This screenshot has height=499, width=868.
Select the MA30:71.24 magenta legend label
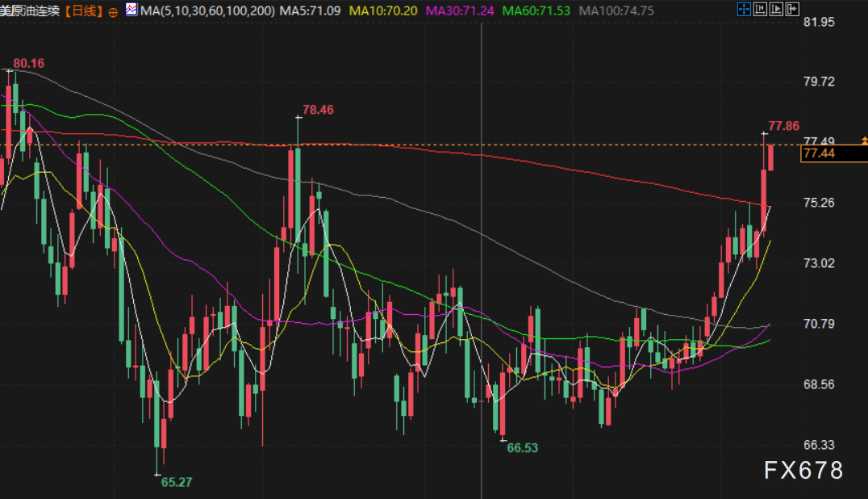460,10
